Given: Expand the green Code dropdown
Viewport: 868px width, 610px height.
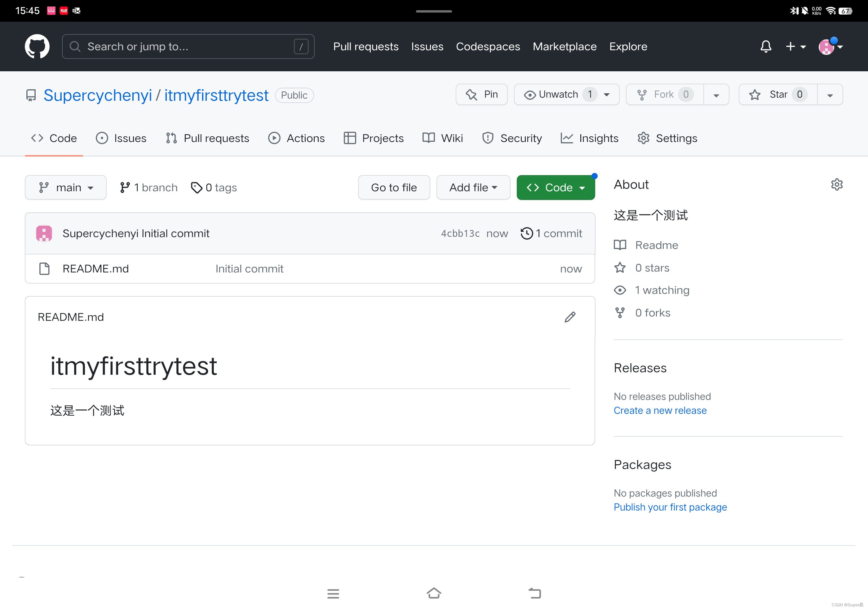Looking at the screenshot, I should coord(555,188).
